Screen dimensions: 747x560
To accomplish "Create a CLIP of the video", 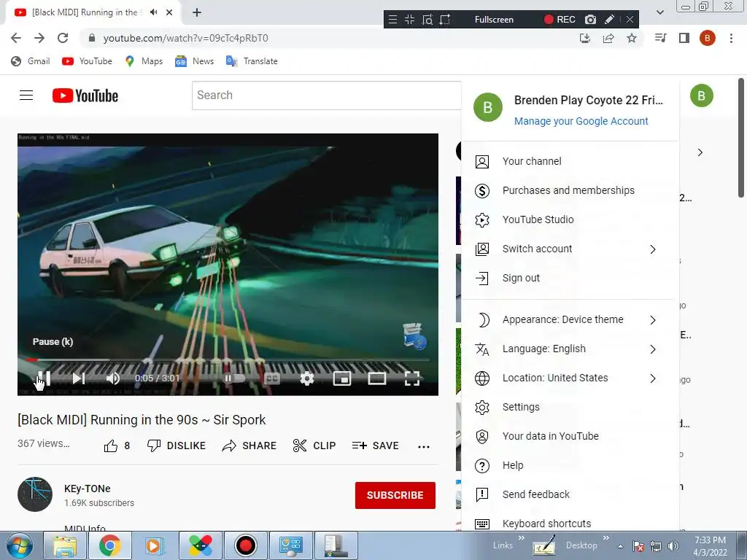I will (x=314, y=446).
